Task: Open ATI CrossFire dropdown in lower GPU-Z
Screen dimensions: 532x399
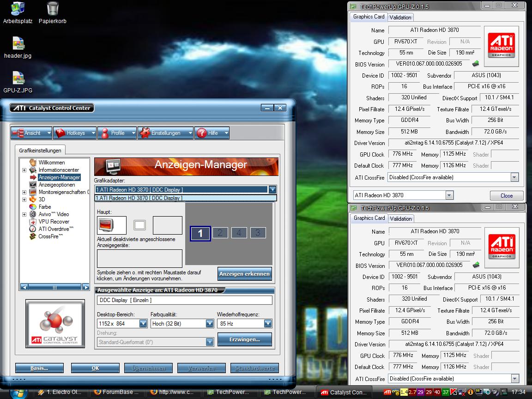Action: click(515, 378)
